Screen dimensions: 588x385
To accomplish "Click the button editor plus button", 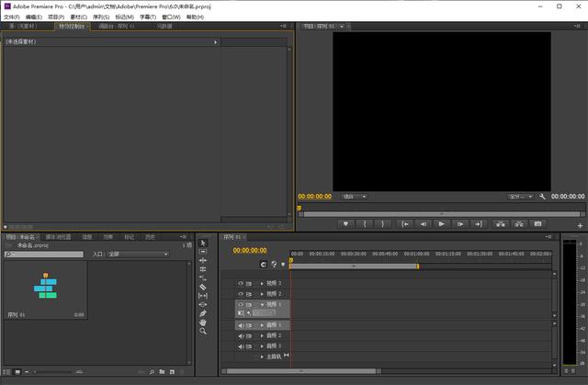I will click(580, 224).
